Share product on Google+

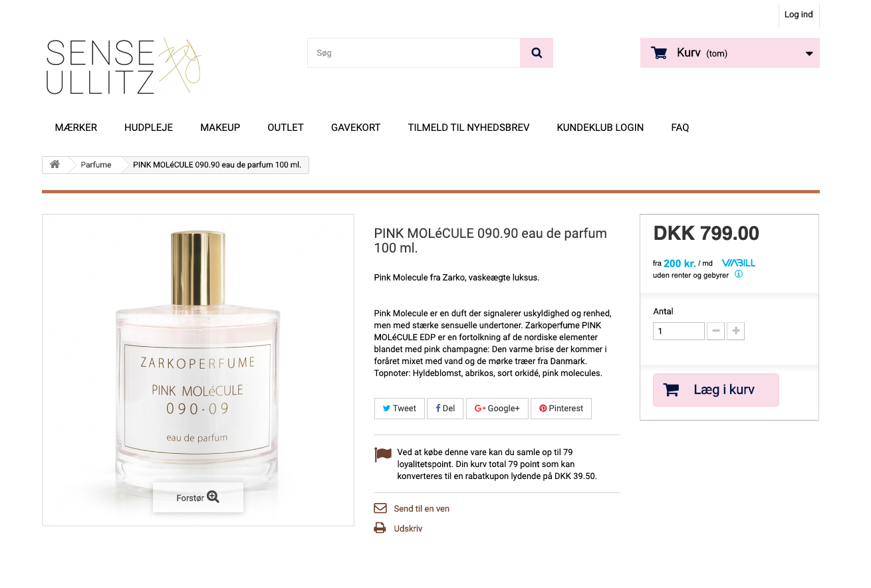click(x=497, y=409)
